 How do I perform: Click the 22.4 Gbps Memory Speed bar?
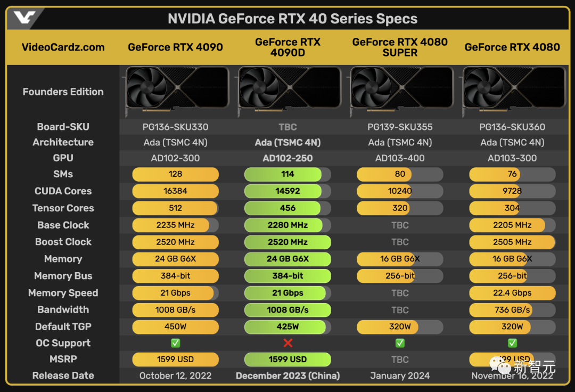[512, 292]
